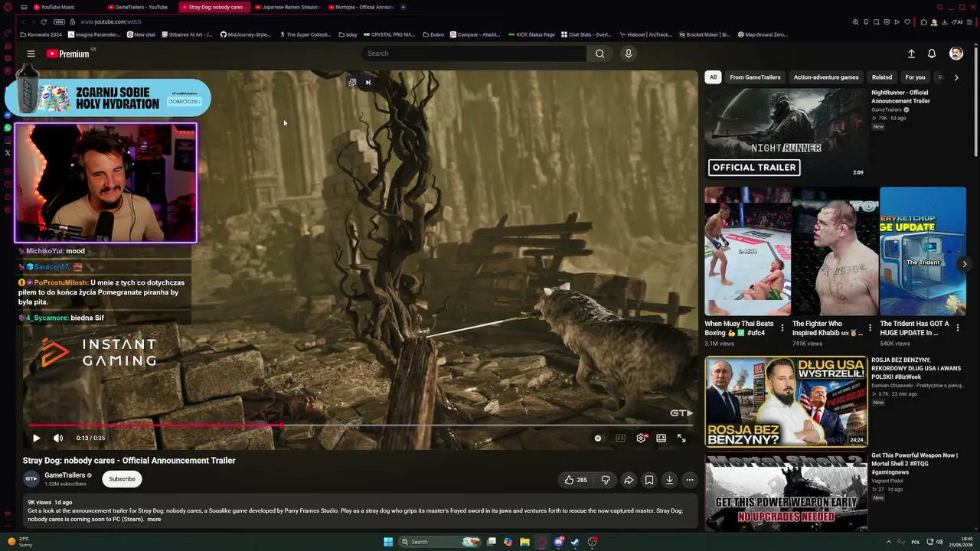Open the GameTrailers channel name link
Viewport: 980px width, 551px height.
click(x=64, y=475)
